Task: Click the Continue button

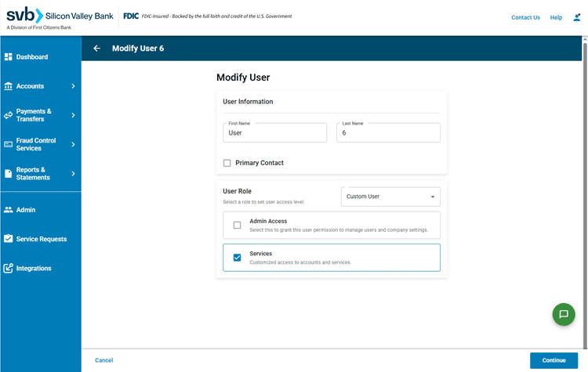Action: click(554, 360)
